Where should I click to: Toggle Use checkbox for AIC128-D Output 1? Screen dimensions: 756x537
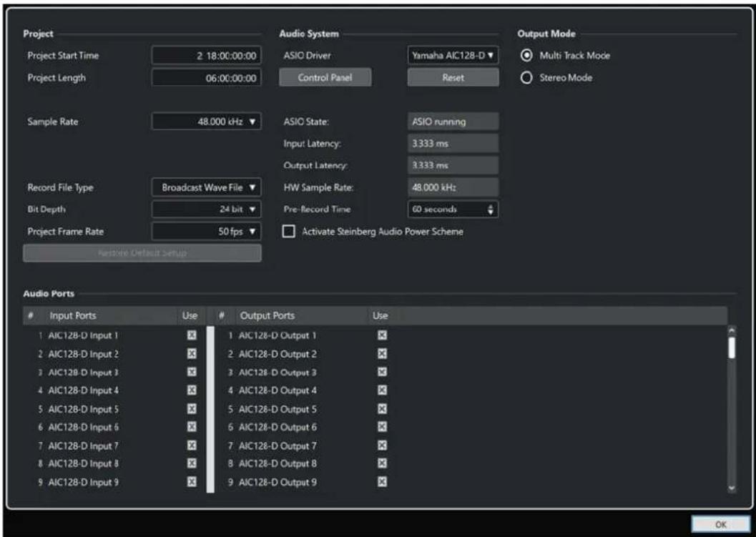[382, 335]
